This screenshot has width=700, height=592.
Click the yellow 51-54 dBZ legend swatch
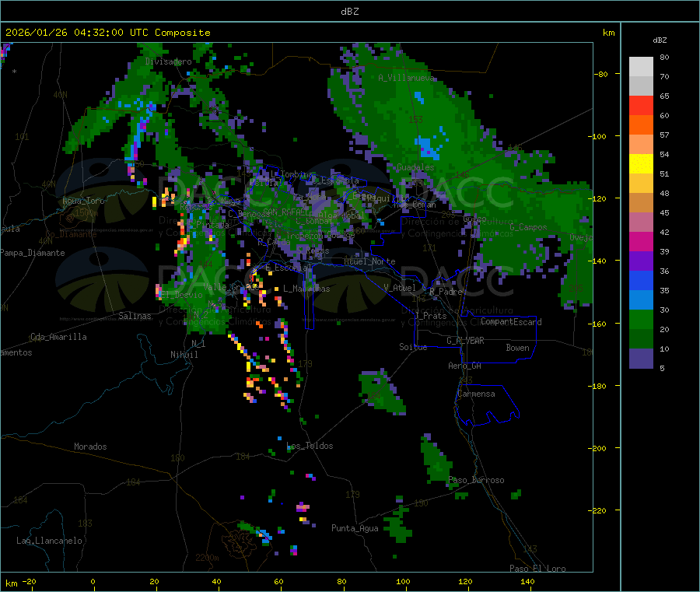tap(641, 164)
